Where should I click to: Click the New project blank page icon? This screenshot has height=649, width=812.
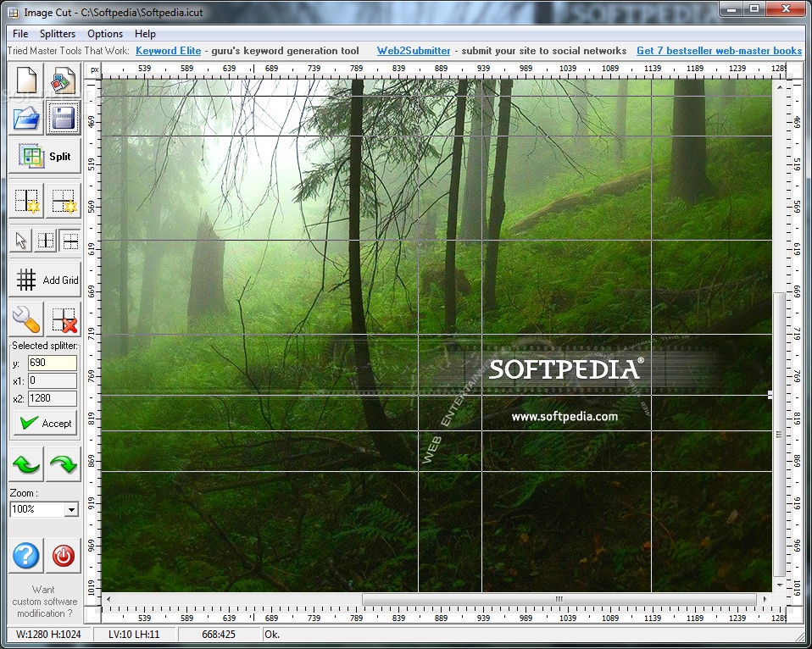[26, 80]
